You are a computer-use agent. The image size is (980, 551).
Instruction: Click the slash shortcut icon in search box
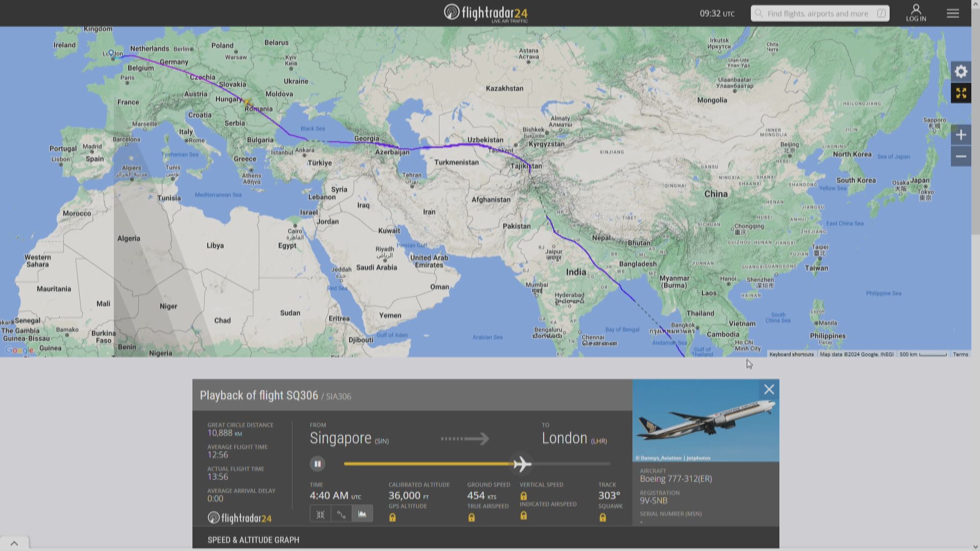[881, 14]
